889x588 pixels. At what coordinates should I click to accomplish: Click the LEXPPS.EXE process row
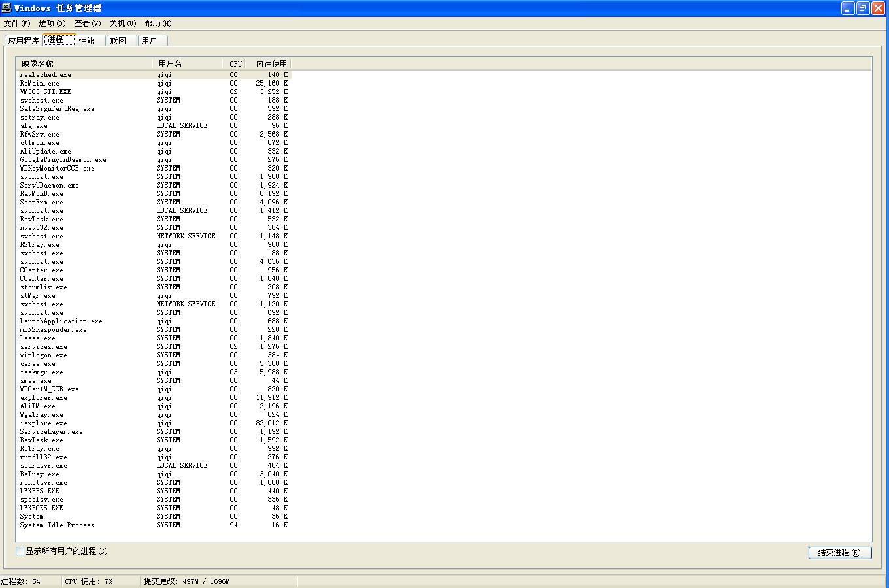point(154,491)
